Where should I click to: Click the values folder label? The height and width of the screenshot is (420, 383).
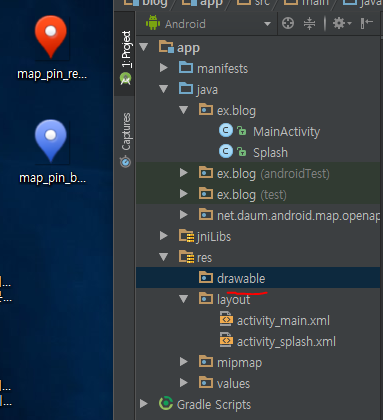coord(233,383)
